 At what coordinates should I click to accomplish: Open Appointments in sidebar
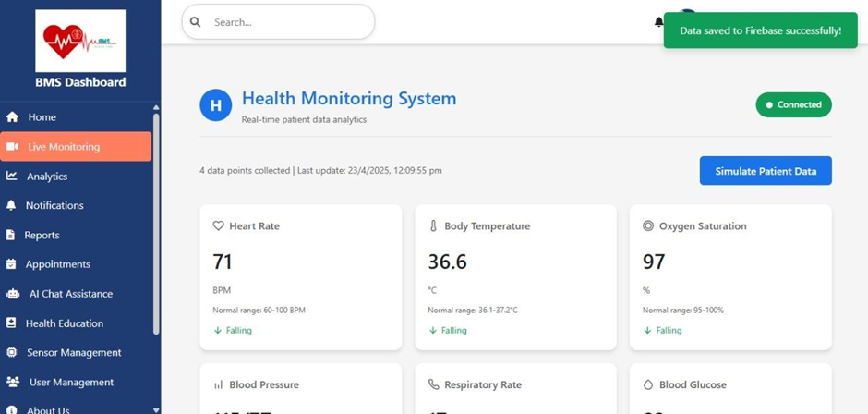[76, 264]
